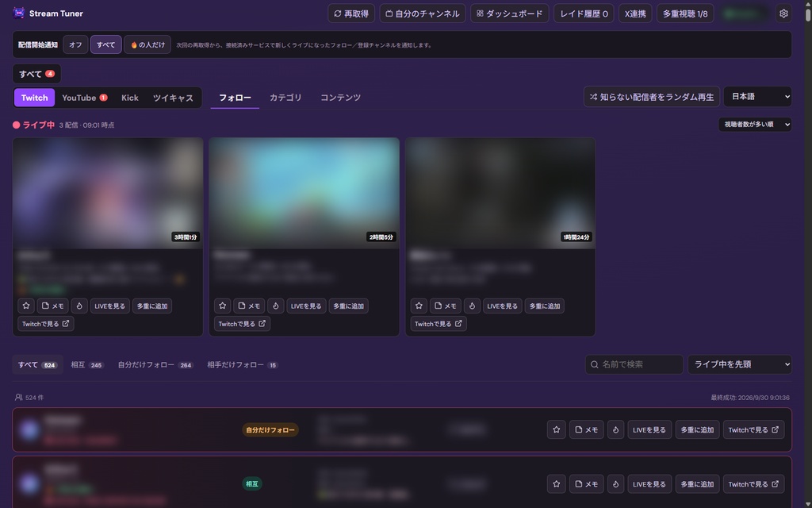Image resolution: width=812 pixels, height=508 pixels.
Task: Open 視聴者数が多い順 sort dropdown
Action: pos(755,125)
